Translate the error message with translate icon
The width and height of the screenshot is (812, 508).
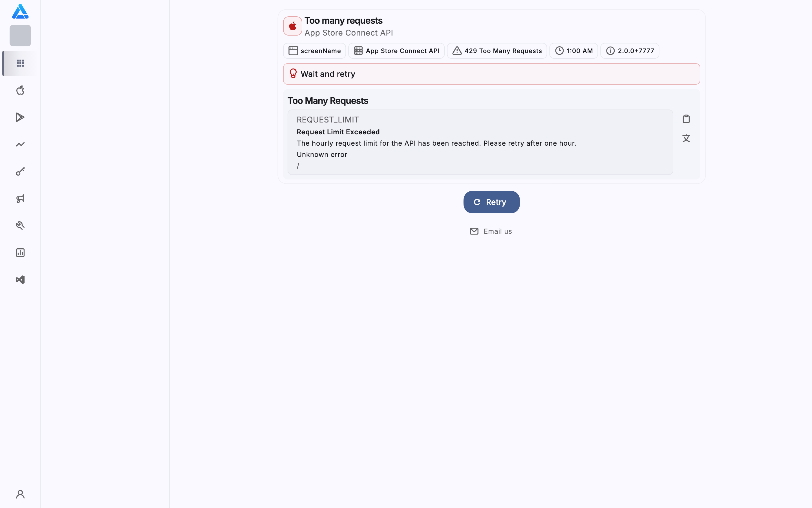(x=686, y=138)
